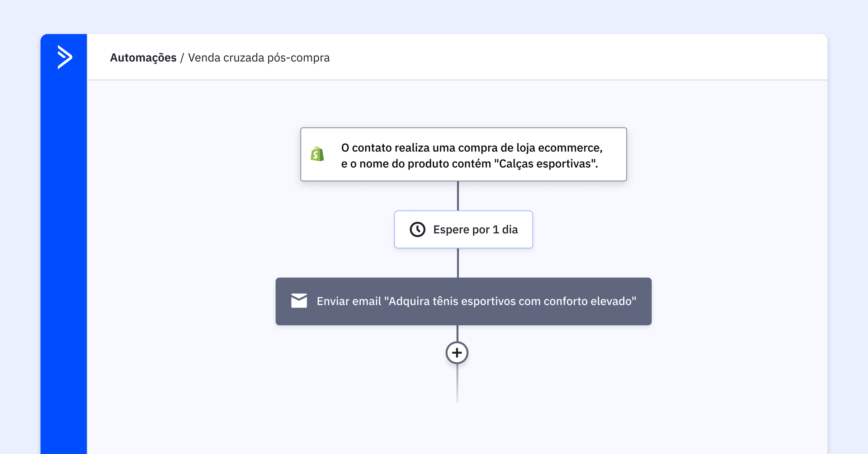Add a new step with the plus button
The height and width of the screenshot is (454, 868).
[457, 353]
